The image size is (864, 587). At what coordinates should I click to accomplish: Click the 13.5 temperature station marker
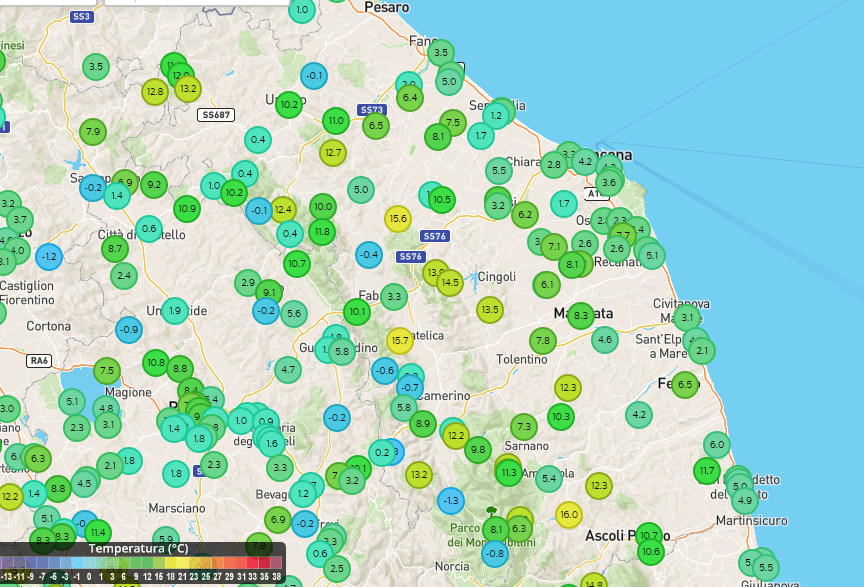pos(489,310)
